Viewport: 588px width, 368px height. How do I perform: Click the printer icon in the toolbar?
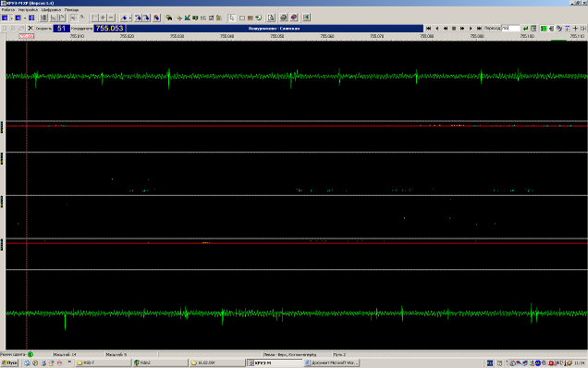pyautogui.click(x=284, y=18)
